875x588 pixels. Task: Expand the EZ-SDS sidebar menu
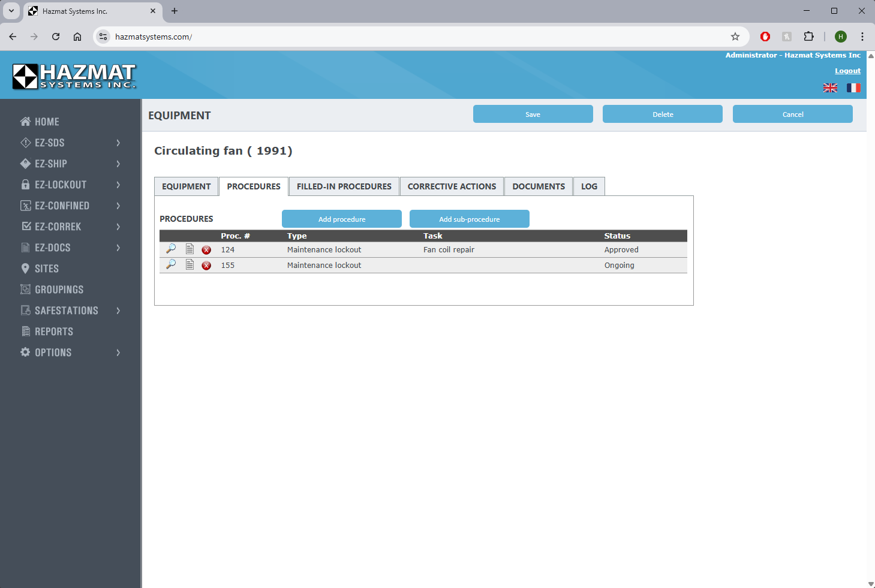tap(70, 143)
